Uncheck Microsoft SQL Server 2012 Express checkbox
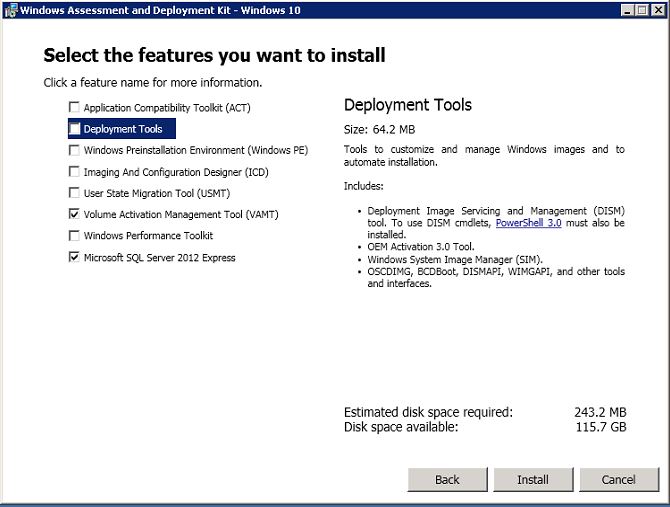Viewport: 670px width, 507px height. [x=74, y=257]
